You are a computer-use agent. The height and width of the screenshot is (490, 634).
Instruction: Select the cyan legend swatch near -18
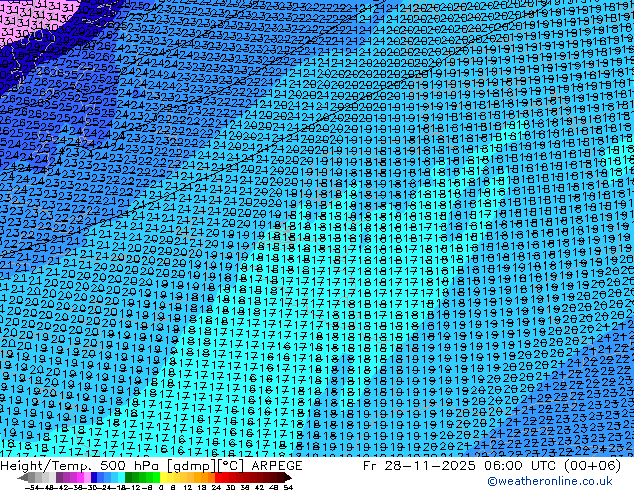click(x=121, y=477)
